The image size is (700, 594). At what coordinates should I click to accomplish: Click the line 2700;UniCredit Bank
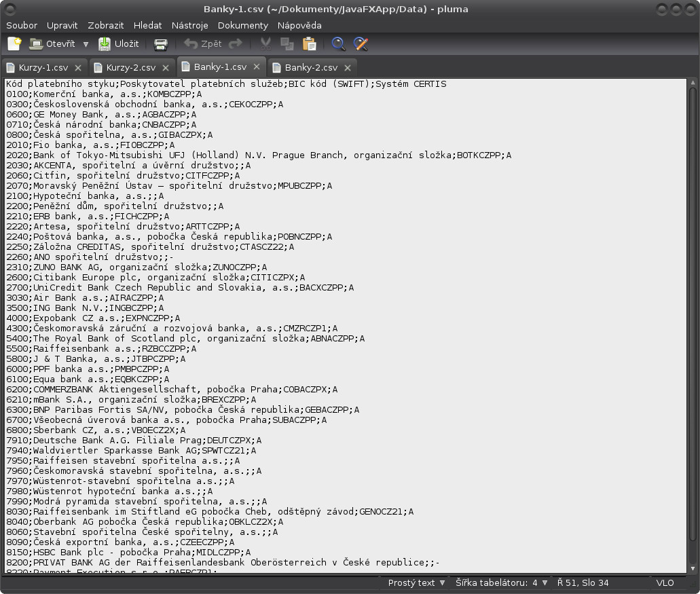pyautogui.click(x=180, y=288)
